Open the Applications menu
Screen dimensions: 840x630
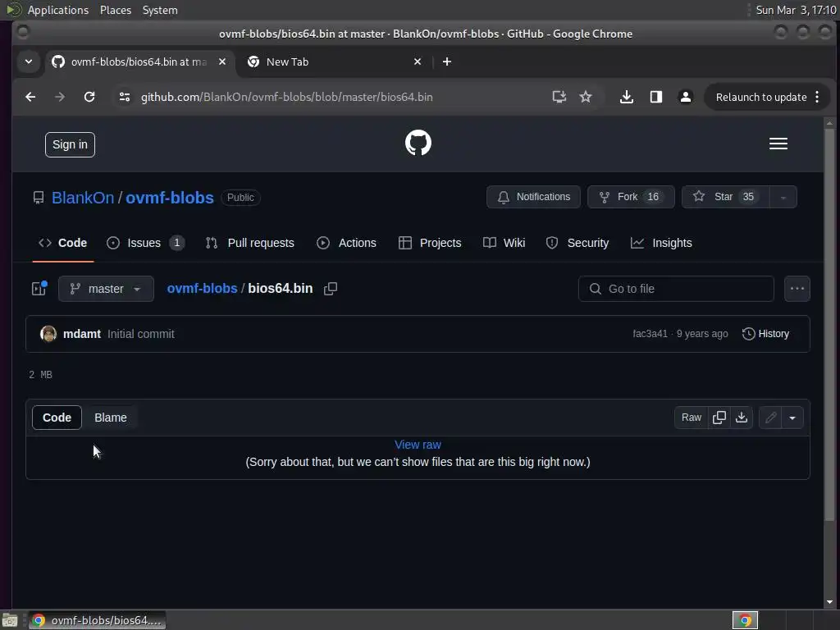pyautogui.click(x=58, y=10)
